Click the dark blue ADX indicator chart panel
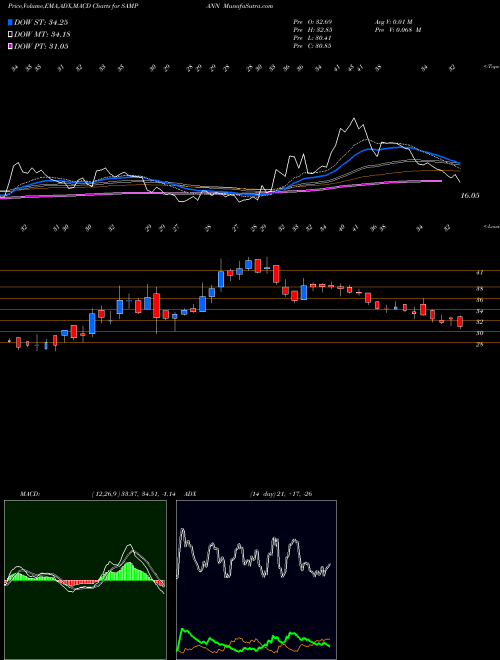The image size is (500, 660). tap(256, 580)
